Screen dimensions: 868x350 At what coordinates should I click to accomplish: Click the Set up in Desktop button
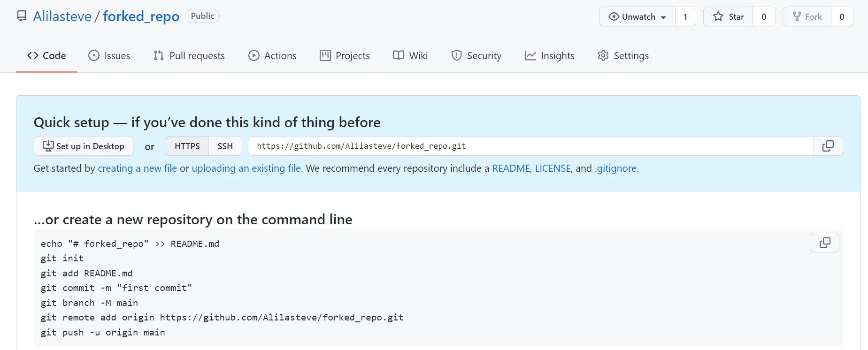[84, 146]
